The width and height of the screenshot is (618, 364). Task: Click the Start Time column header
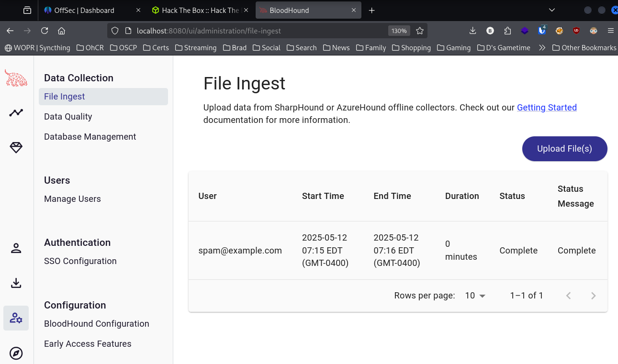323,196
